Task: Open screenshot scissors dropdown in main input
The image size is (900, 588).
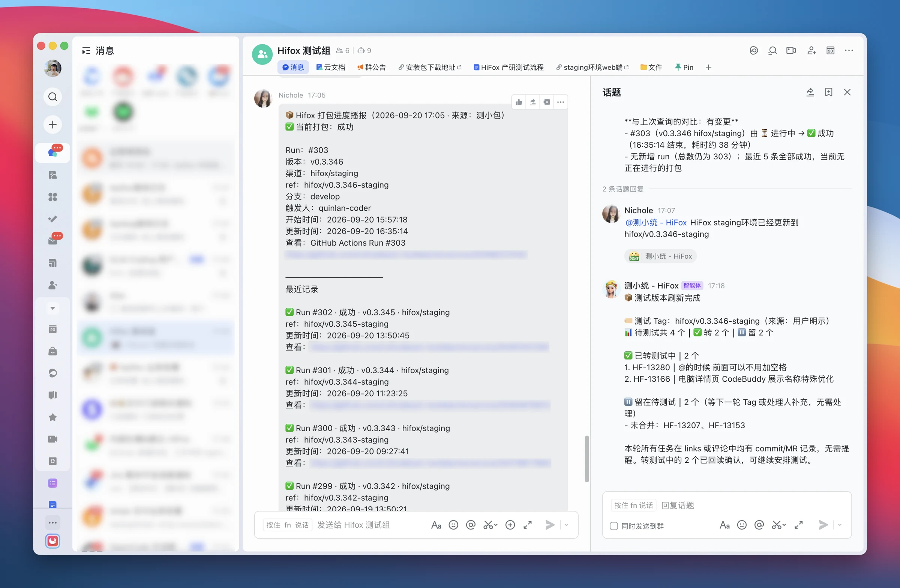Action: (490, 525)
